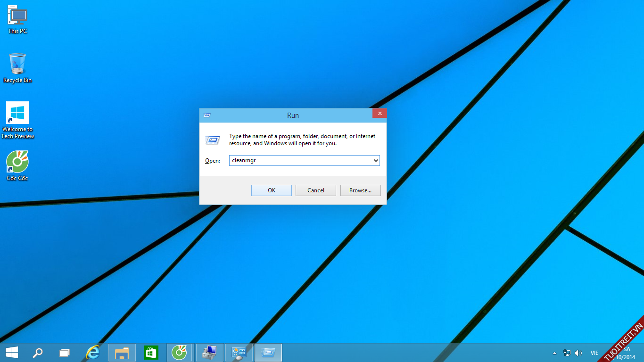This screenshot has width=644, height=362.
Task: Open File Explorer from the taskbar
Action: click(x=122, y=353)
